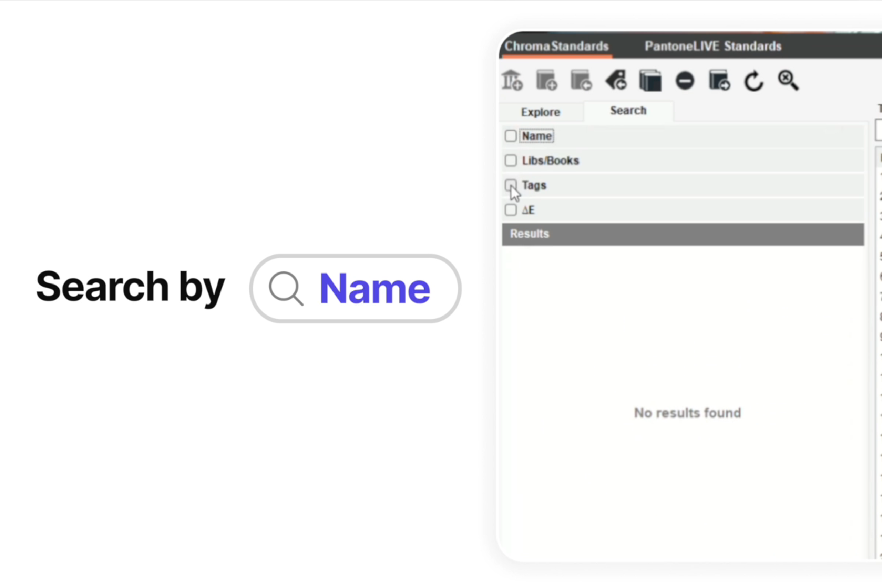This screenshot has width=882, height=588.
Task: Select the Search tab
Action: [x=628, y=111]
